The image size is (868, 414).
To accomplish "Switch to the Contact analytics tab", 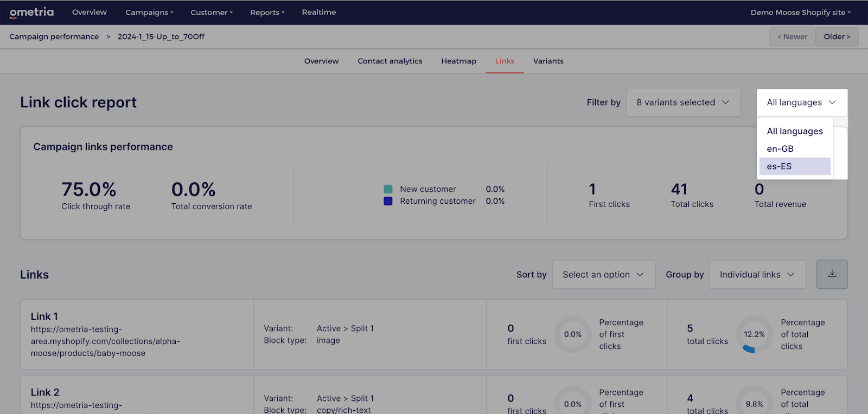I will tap(390, 61).
